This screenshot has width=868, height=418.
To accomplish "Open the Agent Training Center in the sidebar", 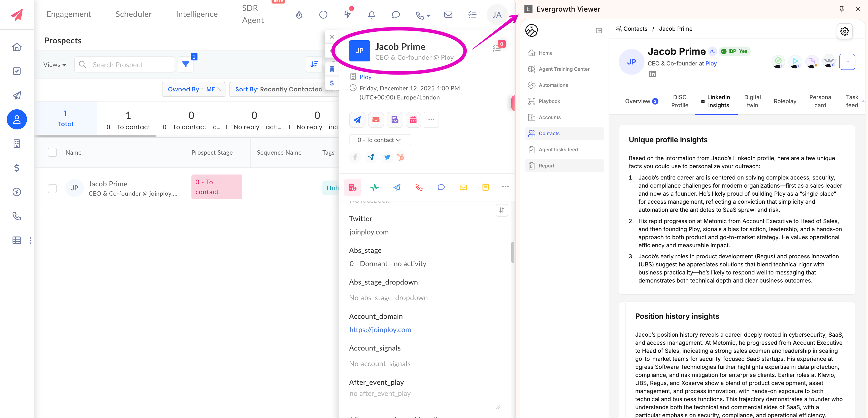I will (x=564, y=69).
